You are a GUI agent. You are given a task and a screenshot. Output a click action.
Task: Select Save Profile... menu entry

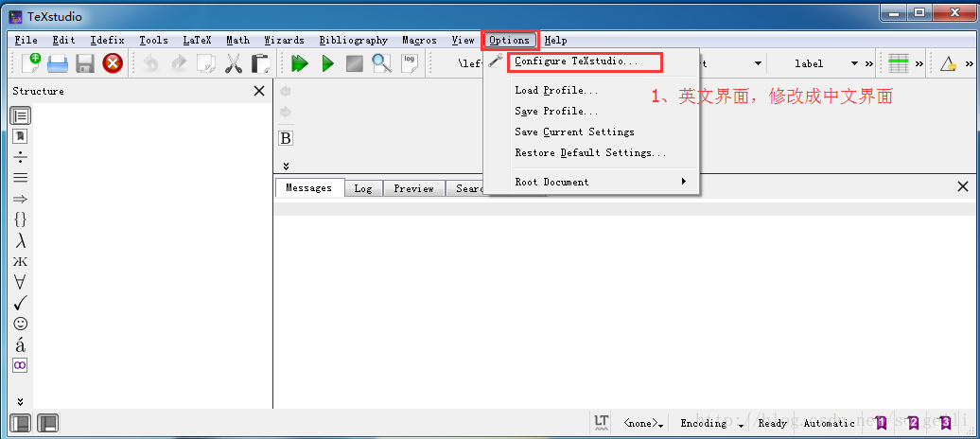pyautogui.click(x=556, y=112)
